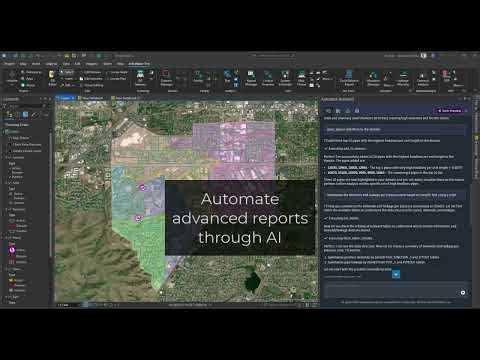The width and height of the screenshot is (480, 360).
Task: Switch to the Map ribbon tab
Action: [x=23, y=64]
